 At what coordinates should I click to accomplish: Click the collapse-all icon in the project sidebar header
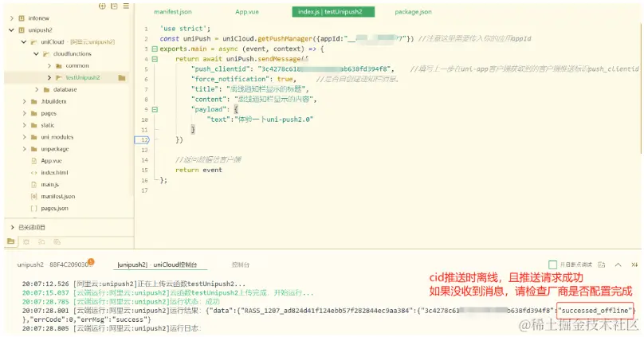[x=114, y=6]
